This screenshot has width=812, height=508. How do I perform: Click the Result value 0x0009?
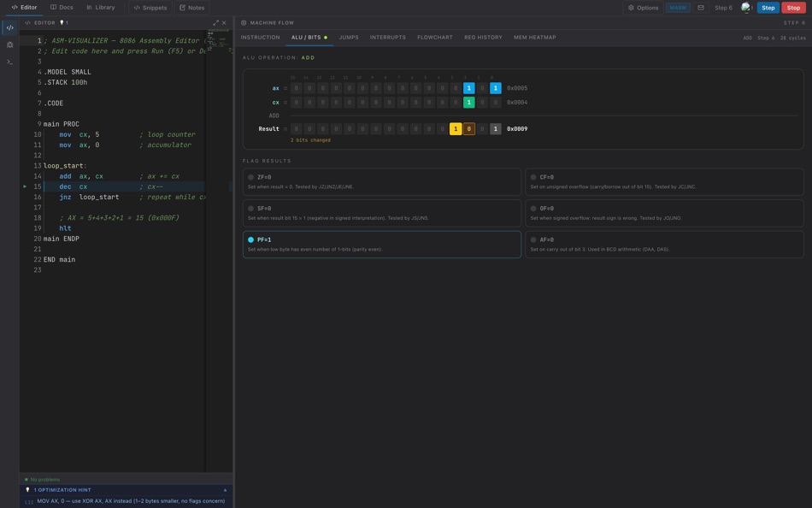[x=517, y=128]
